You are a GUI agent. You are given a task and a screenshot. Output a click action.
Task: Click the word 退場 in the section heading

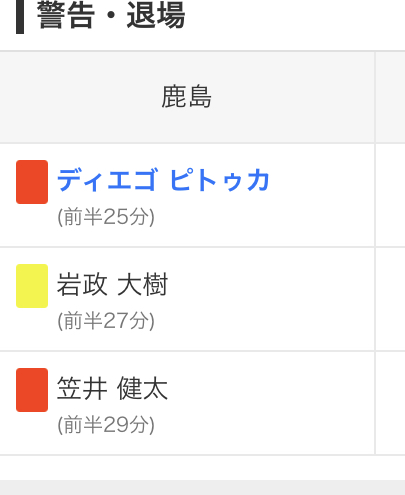click(x=156, y=15)
